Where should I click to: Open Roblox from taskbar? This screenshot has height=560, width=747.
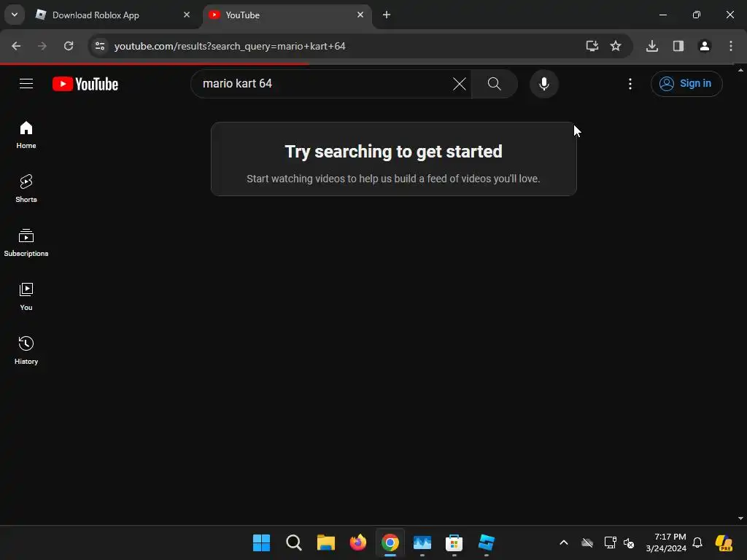point(487,542)
